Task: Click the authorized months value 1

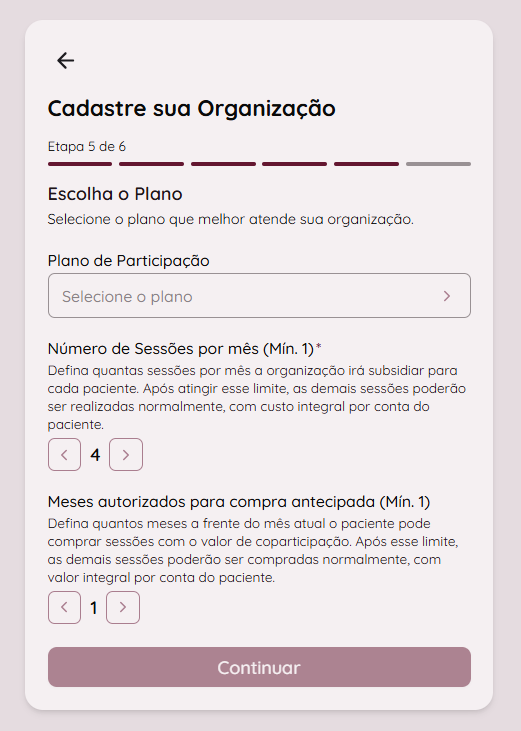Action: point(94,608)
